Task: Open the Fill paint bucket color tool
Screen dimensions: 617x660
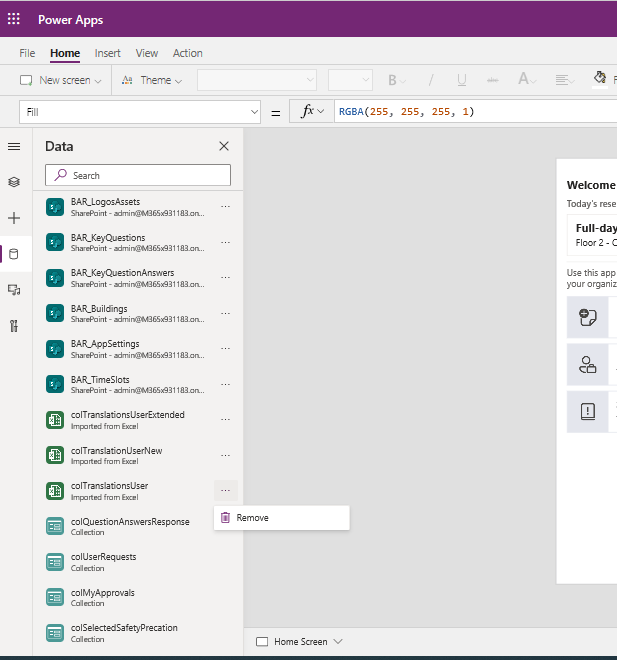Action: [x=600, y=79]
